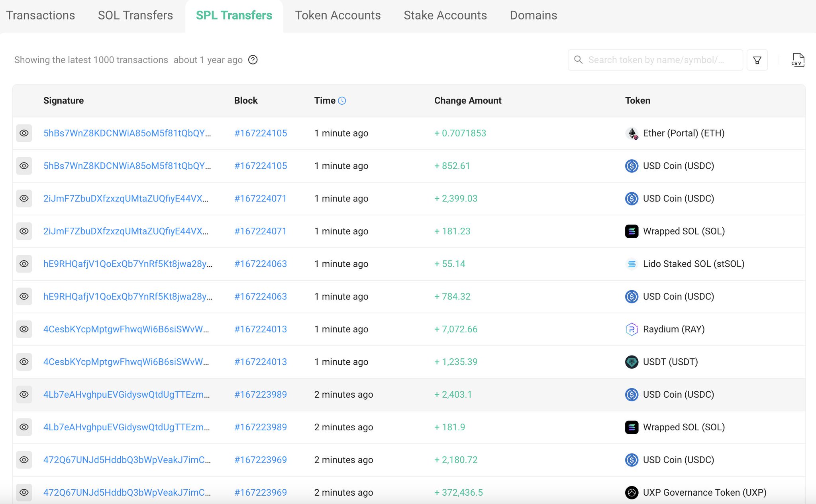Image resolution: width=816 pixels, height=504 pixels.
Task: Click the Raydium (RAY) token icon
Action: click(632, 329)
